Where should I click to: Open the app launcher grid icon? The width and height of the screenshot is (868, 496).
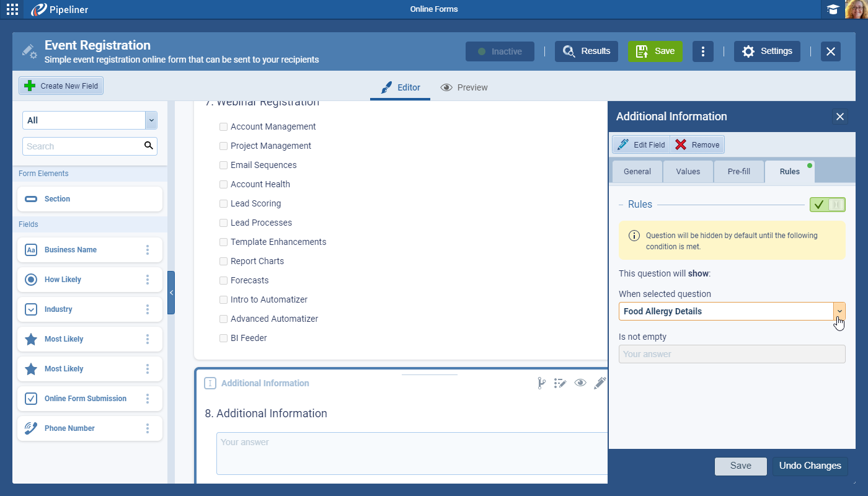[x=12, y=9]
